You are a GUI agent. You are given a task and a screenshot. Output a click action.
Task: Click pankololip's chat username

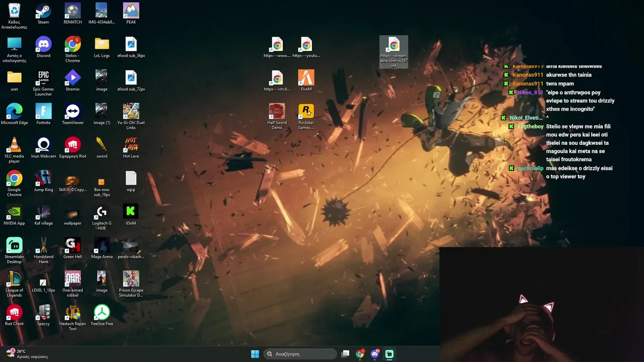tap(530, 168)
